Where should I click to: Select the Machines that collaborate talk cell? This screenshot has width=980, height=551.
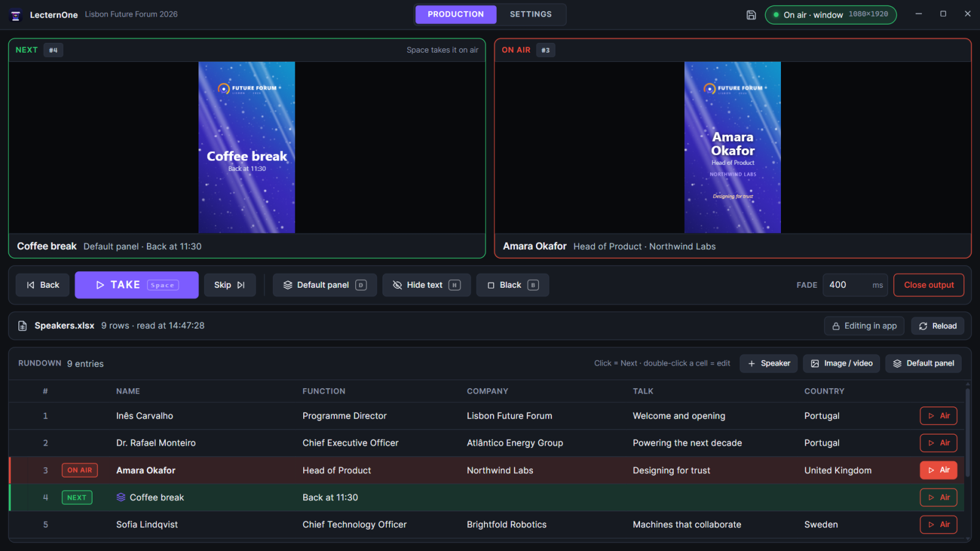(x=687, y=525)
